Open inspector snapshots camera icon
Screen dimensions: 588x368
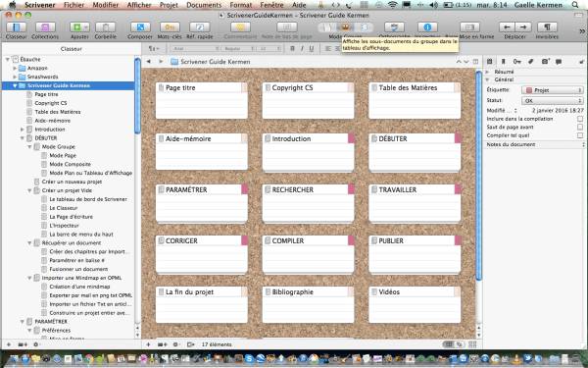tap(546, 62)
